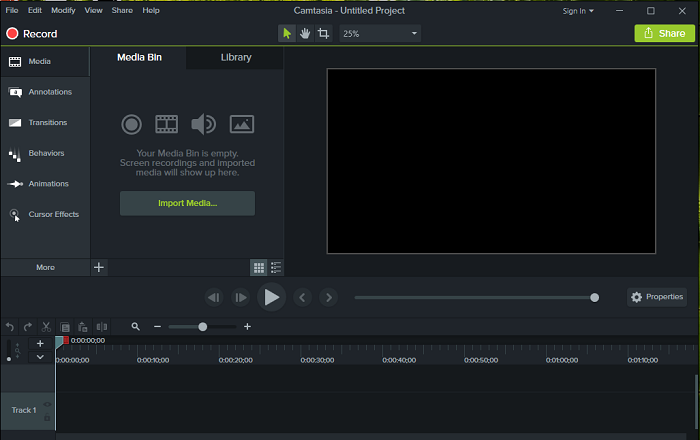Start a new recording with Record button

coord(32,34)
